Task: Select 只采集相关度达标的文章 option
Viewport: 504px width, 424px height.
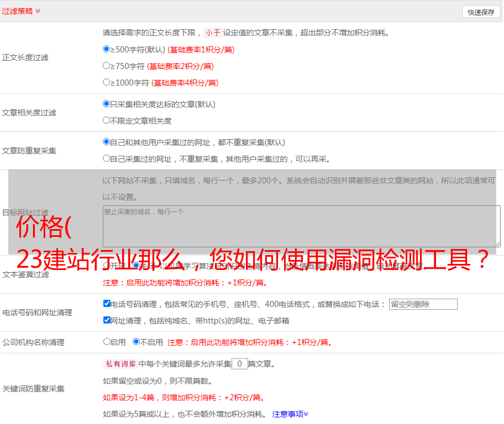Action: click(x=107, y=104)
